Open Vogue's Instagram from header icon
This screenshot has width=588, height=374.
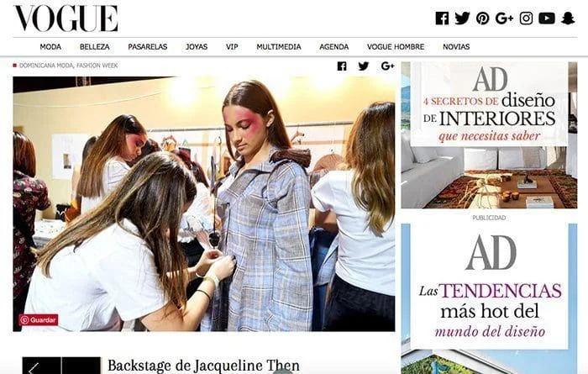pyautogui.click(x=526, y=18)
